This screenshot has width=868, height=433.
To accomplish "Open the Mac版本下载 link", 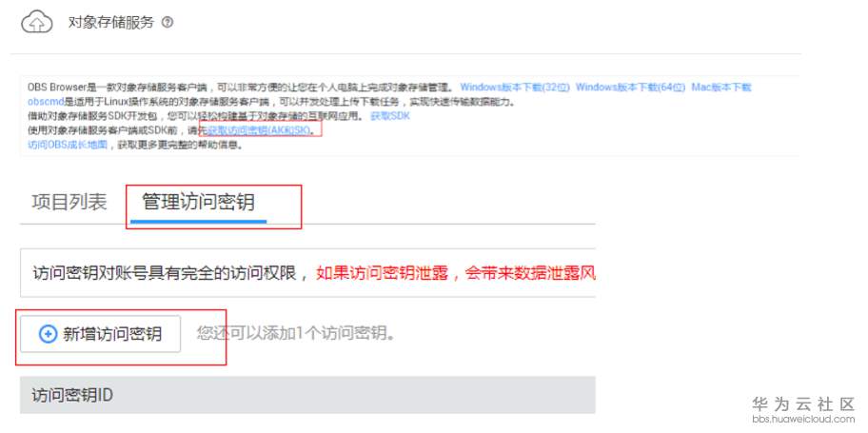I will click(721, 88).
